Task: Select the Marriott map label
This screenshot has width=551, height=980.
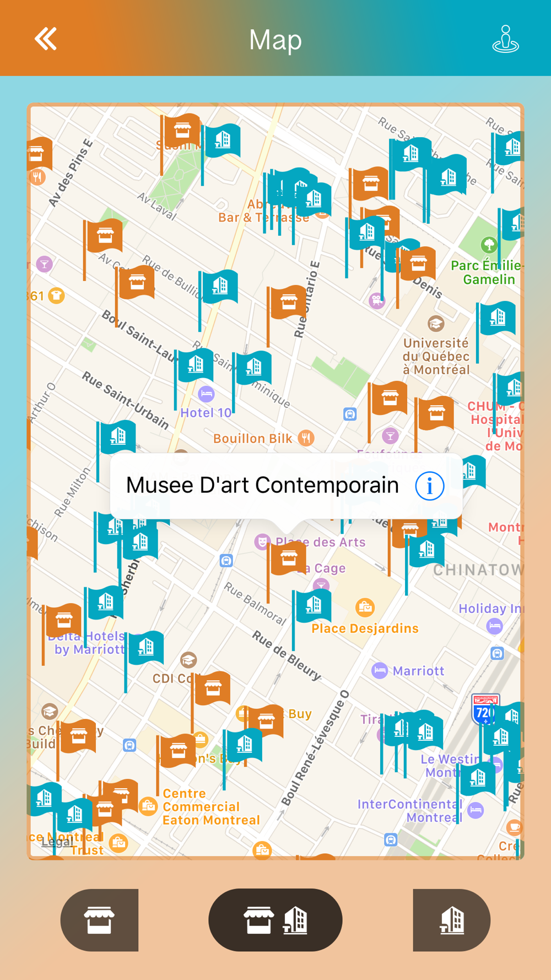Action: point(418,671)
